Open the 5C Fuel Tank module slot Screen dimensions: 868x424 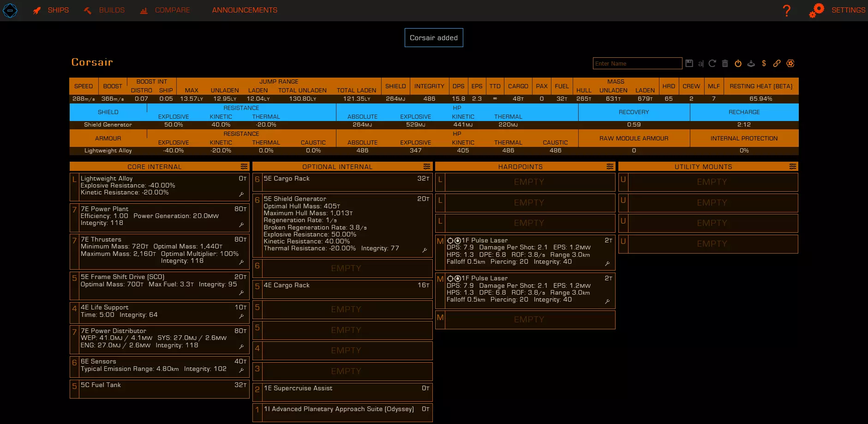pos(160,389)
